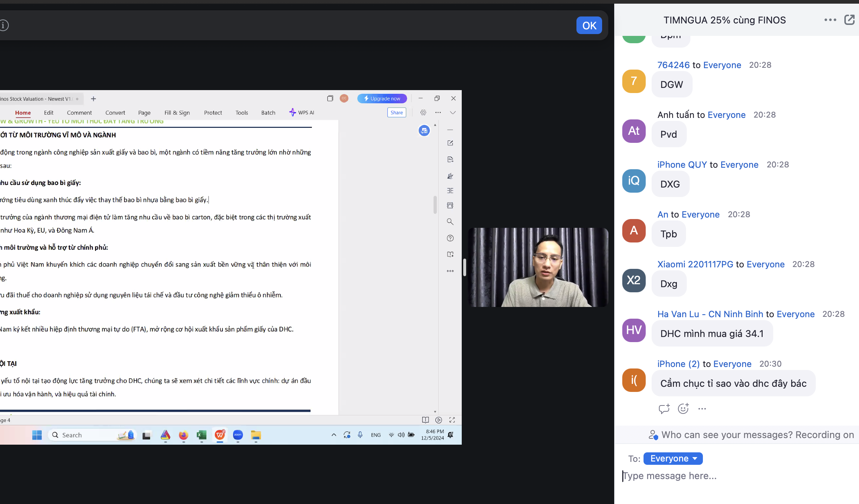
Task: Switch to the Protect tab
Action: tap(213, 113)
